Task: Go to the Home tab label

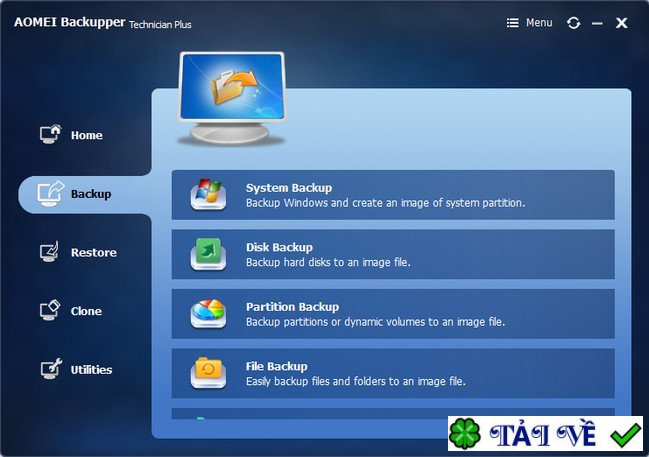Action: [87, 135]
